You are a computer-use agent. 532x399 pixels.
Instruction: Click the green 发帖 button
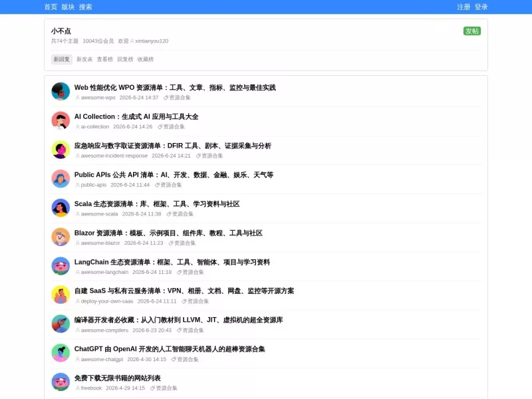472,31
